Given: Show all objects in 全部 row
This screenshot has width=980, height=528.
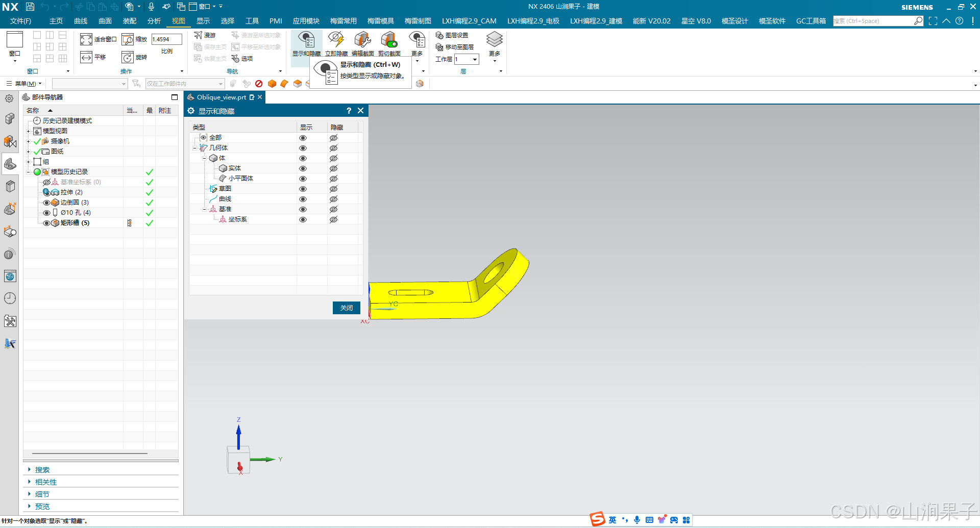Looking at the screenshot, I should [303, 138].
